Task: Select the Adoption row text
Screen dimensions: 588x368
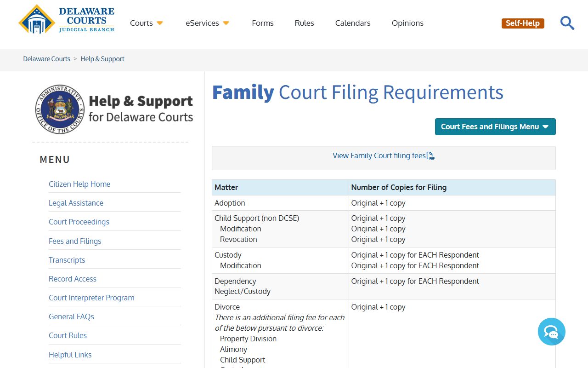Action: click(x=230, y=203)
